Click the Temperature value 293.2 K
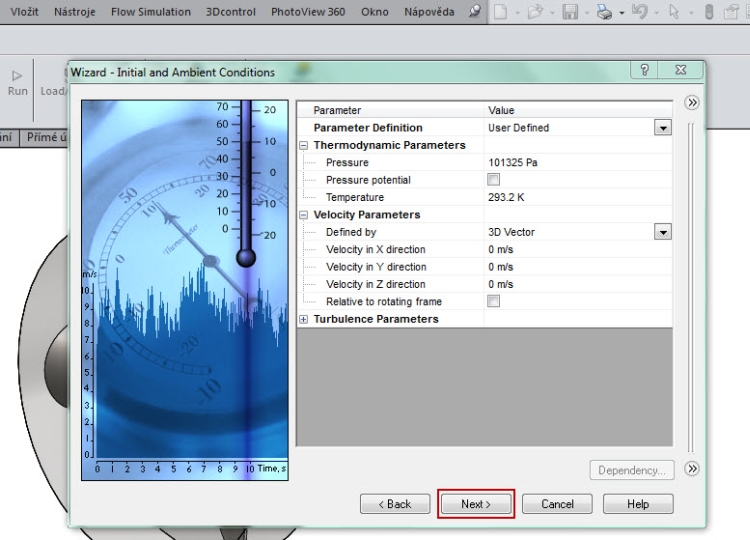 (506, 197)
